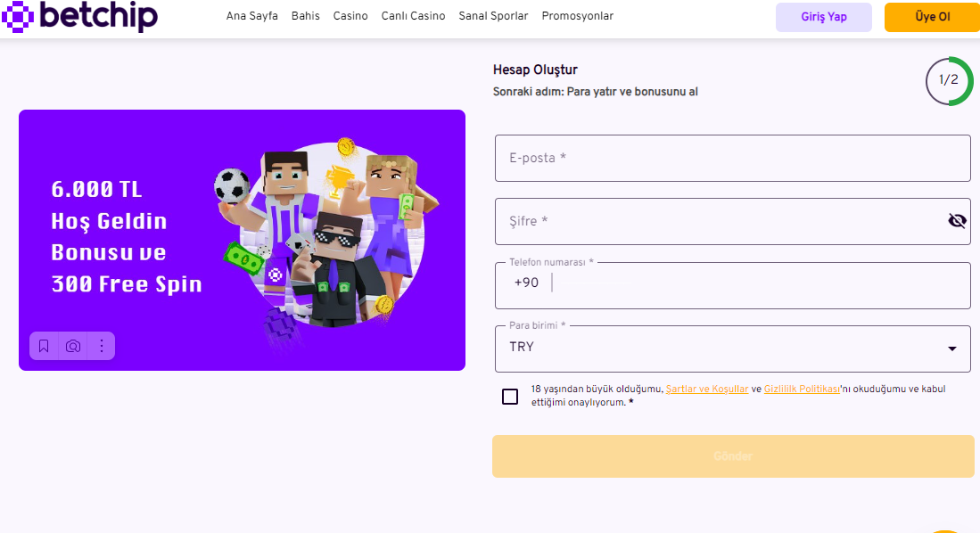
Task: Click the Hesap Oluştur heading
Action: coord(535,70)
